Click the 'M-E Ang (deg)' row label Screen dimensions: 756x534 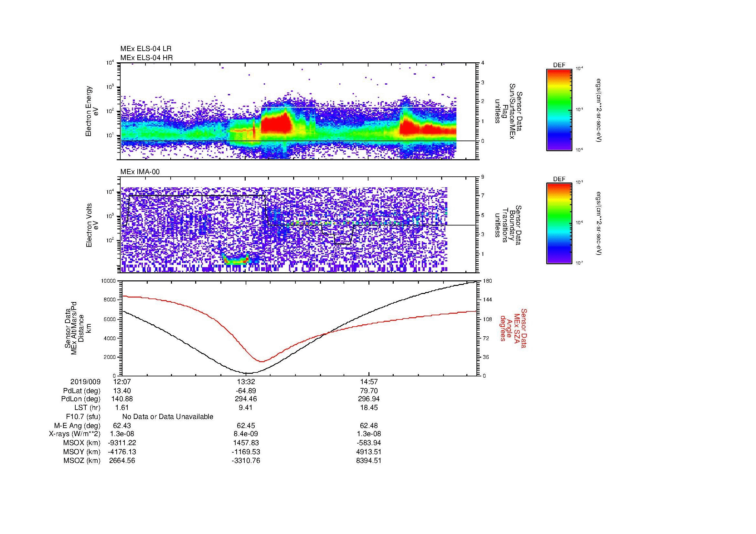(77, 425)
